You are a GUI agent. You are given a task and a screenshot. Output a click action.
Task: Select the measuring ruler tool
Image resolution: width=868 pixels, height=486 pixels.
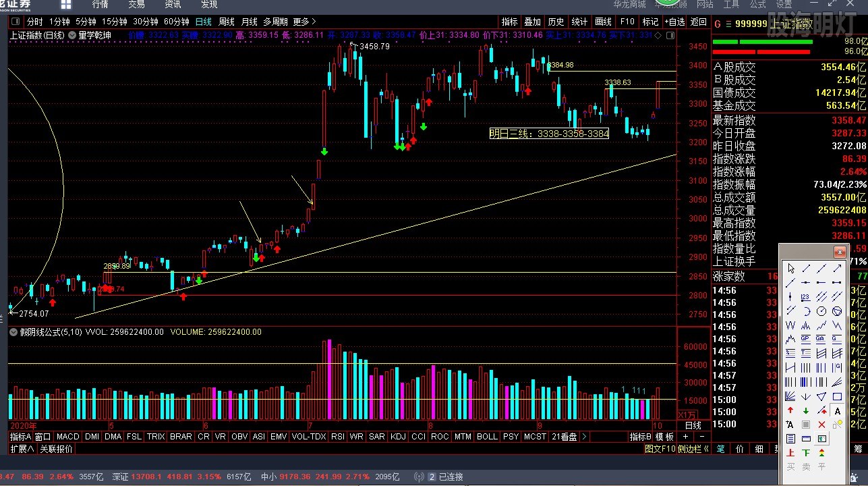pyautogui.click(x=806, y=439)
